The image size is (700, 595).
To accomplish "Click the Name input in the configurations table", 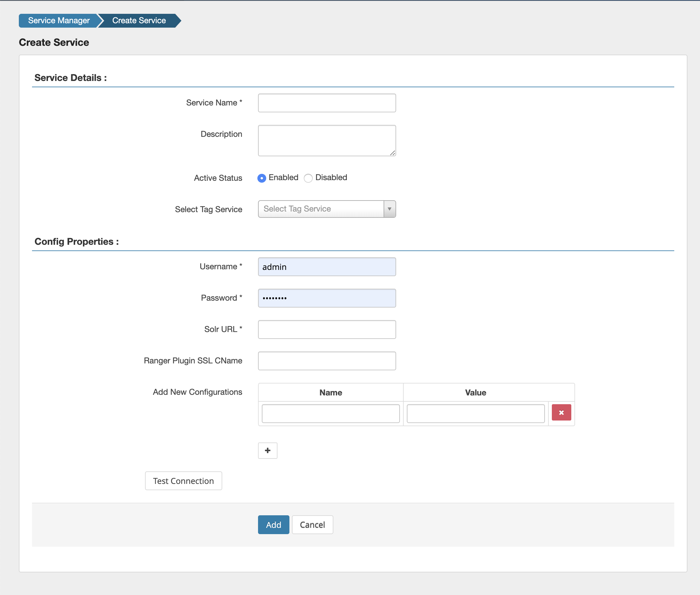I will 330,413.
